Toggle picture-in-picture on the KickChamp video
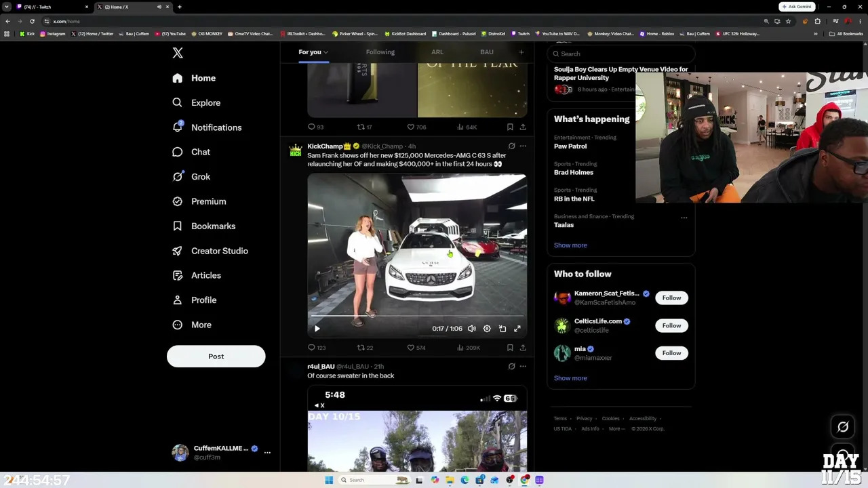This screenshot has height=488, width=868. click(502, 329)
